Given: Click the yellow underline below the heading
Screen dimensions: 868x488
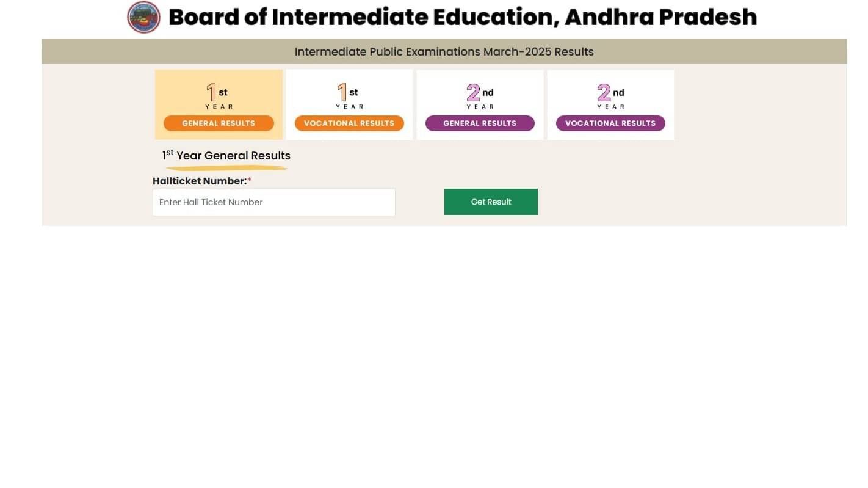Looking at the screenshot, I should pos(226,167).
